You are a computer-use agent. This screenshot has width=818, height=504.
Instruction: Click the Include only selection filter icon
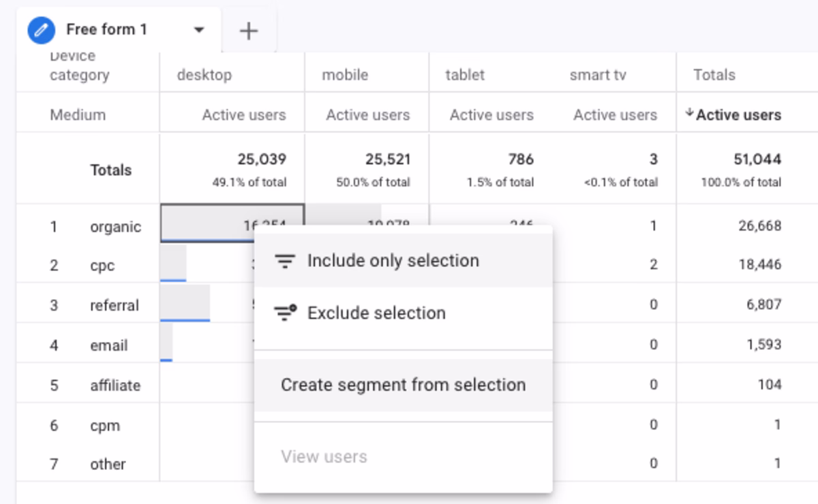click(284, 261)
